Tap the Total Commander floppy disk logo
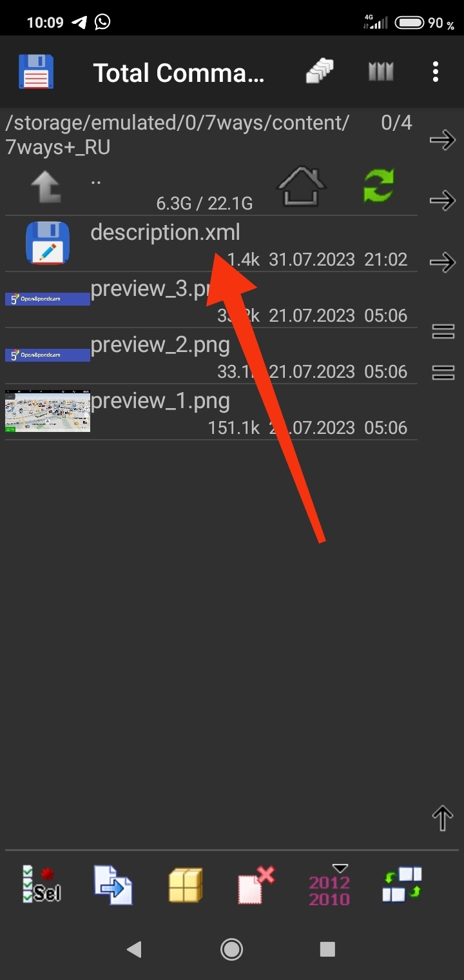The image size is (464, 980). 36,72
